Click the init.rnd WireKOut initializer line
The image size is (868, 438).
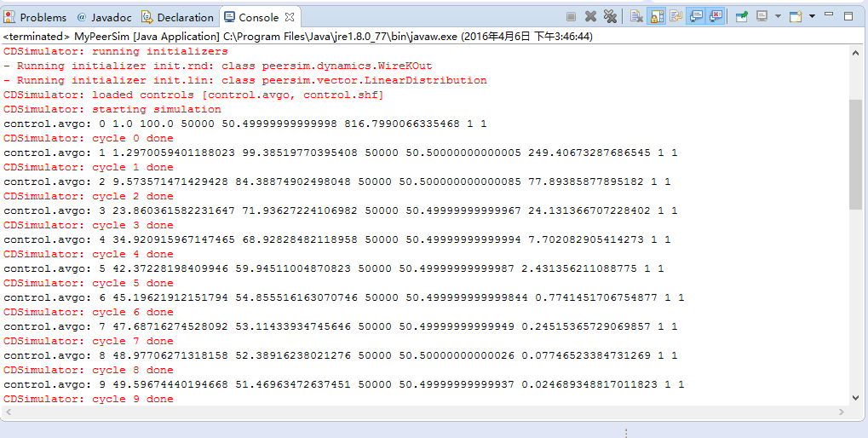pos(217,66)
